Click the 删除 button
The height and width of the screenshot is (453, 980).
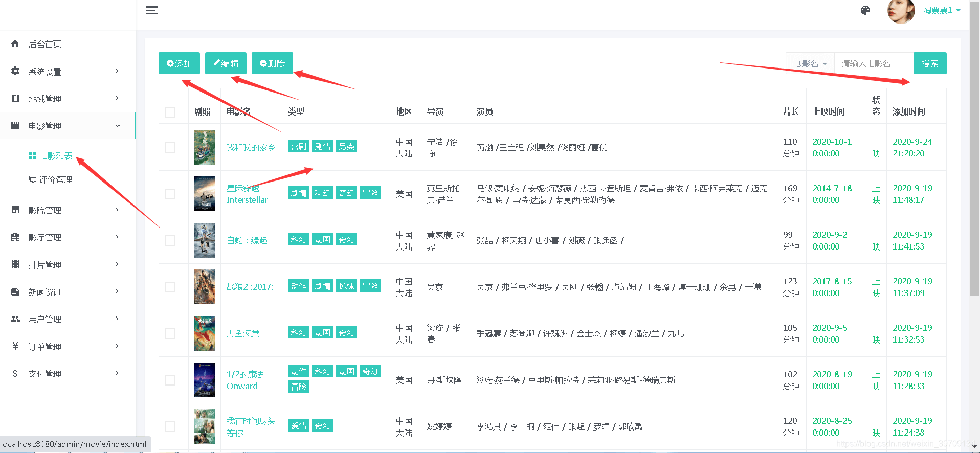[x=272, y=63]
